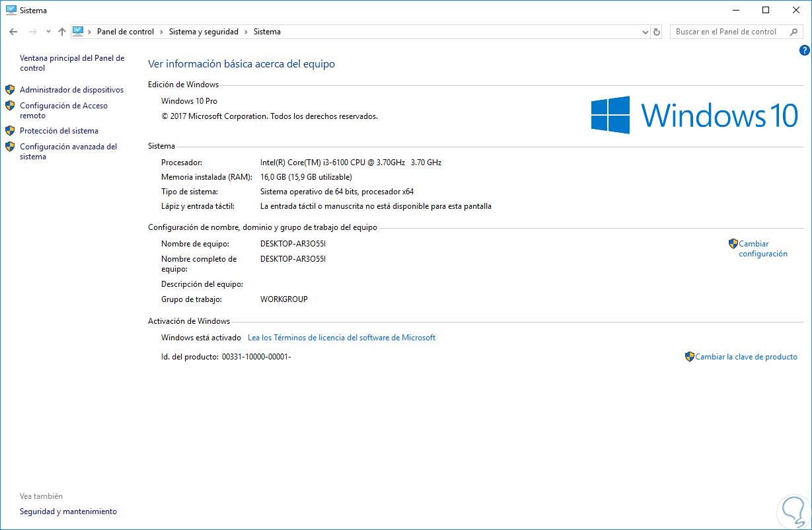This screenshot has height=530, width=812.
Task: Open Configuración de Acceso remoto
Action: tap(63, 110)
